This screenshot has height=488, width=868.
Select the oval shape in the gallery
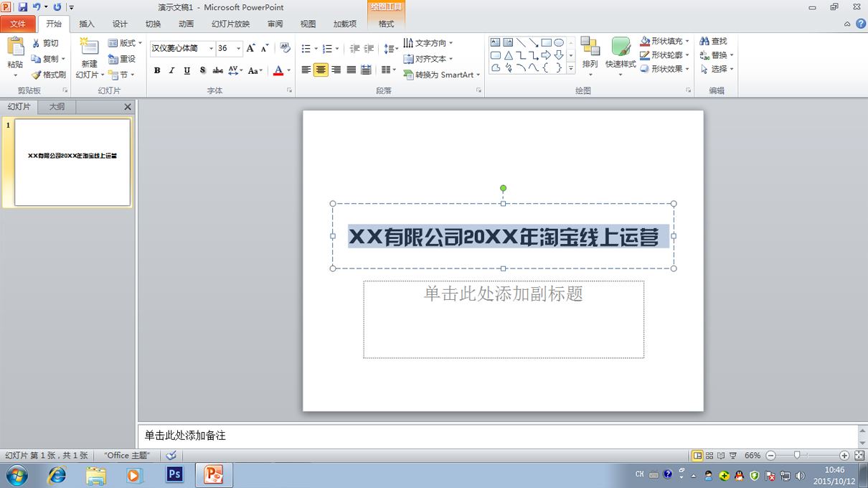pos(559,42)
